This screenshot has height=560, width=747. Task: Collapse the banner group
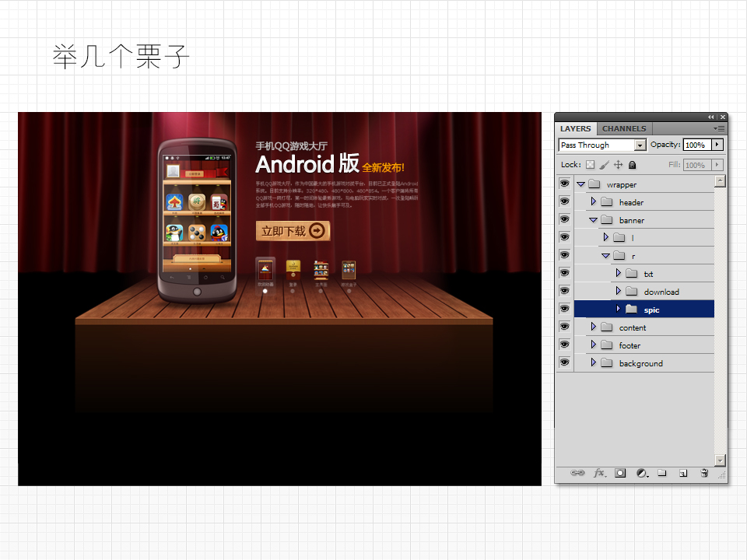(x=593, y=220)
